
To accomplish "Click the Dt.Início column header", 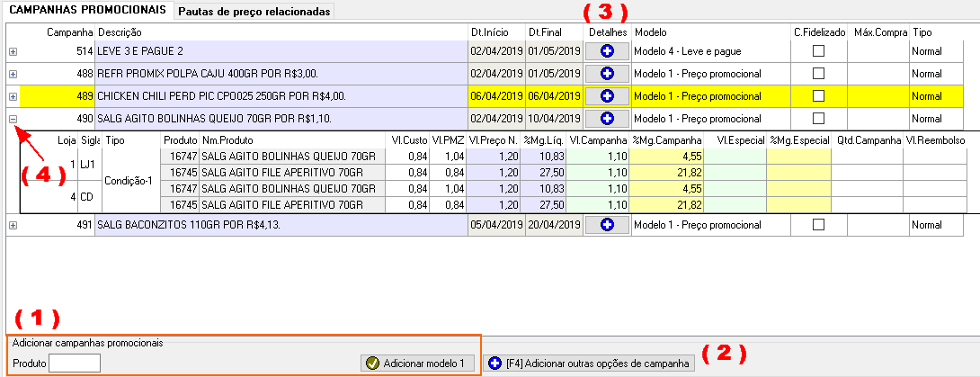I will coord(497,31).
